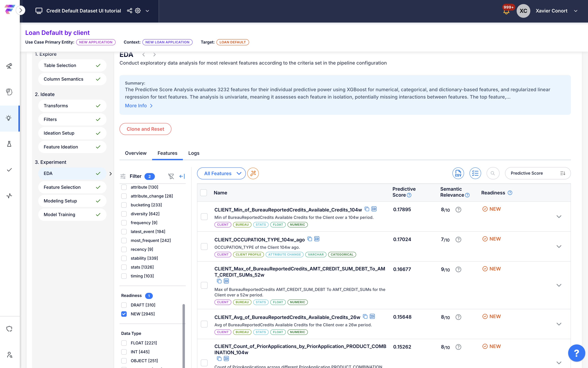Expand the CLIENT_OCCUPATION_TYPE_104w_ago row details
This screenshot has width=588, height=368.
click(559, 247)
